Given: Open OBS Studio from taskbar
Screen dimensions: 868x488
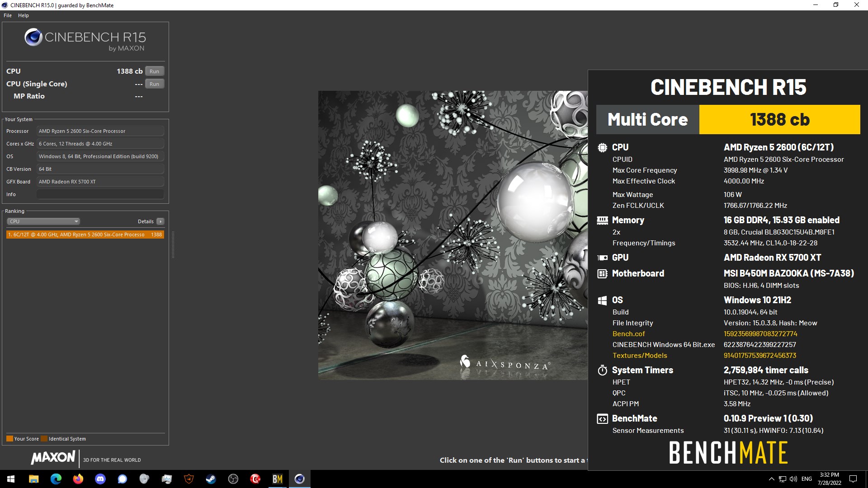Looking at the screenshot, I should 233,479.
